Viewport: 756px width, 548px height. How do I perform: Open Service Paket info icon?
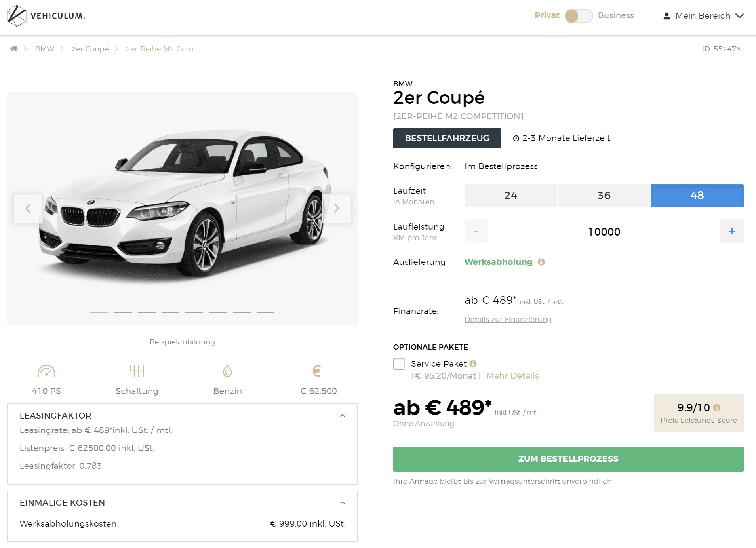473,363
